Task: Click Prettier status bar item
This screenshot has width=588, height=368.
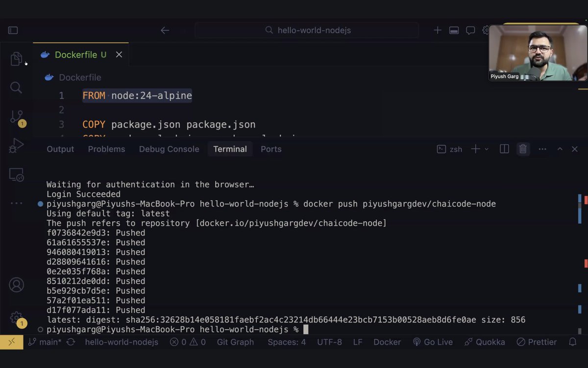Action: 537,342
